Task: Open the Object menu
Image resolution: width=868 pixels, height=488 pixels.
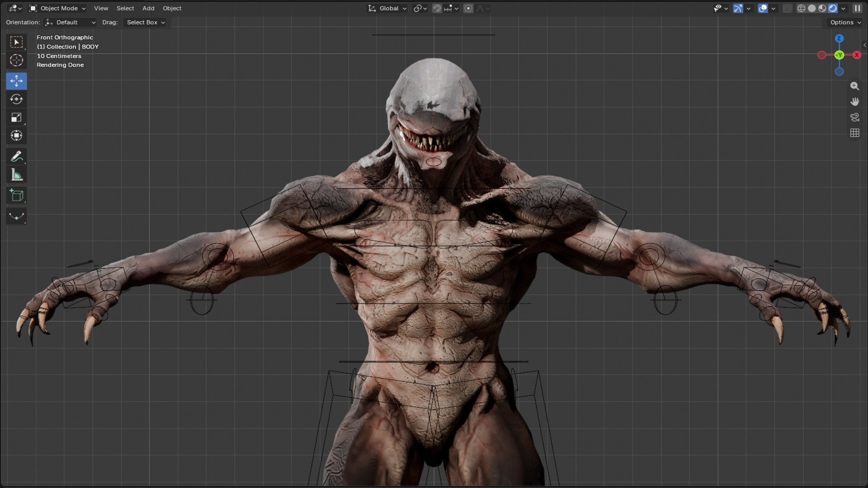Action: tap(172, 8)
